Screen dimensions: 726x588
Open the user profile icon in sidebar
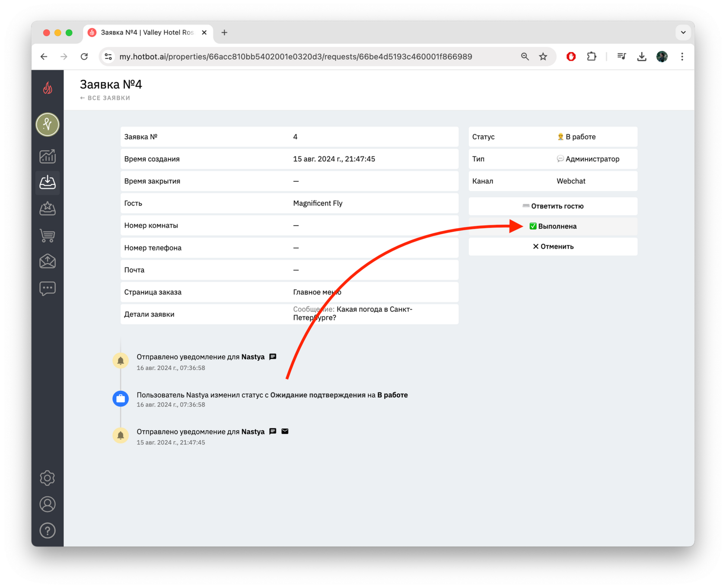(x=48, y=504)
